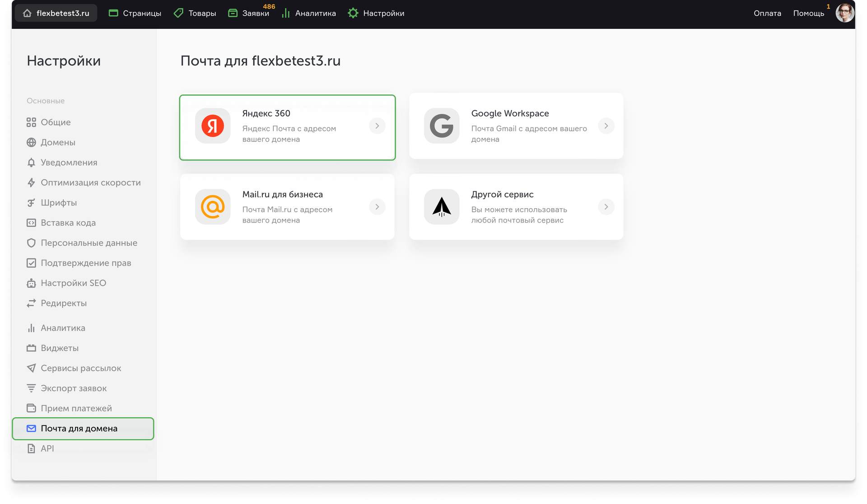The height and width of the screenshot is (504, 867).
Task: Click the Яндекс 360 logo icon
Action: pos(213,126)
